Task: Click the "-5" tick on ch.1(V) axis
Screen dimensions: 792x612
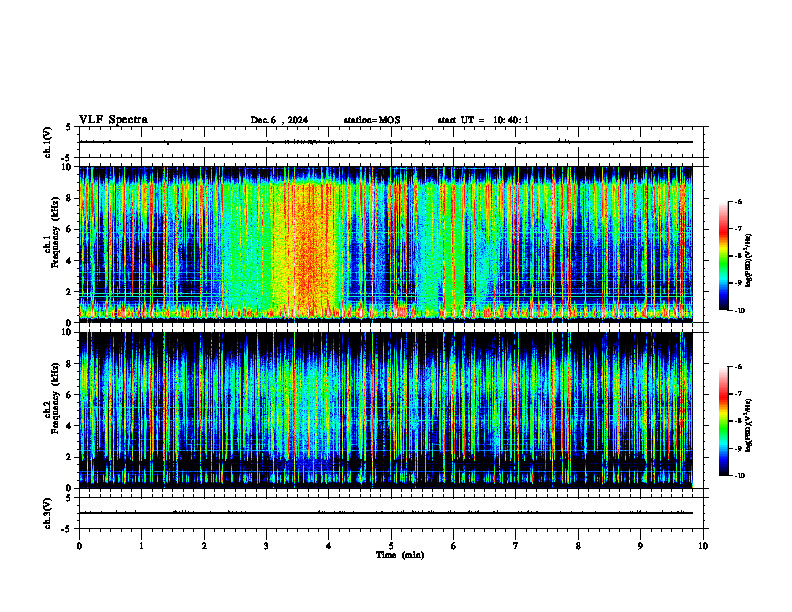Action: pyautogui.click(x=68, y=159)
